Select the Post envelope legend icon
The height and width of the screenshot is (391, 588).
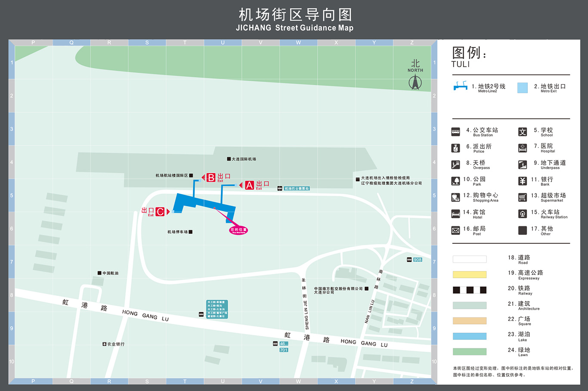(x=455, y=231)
